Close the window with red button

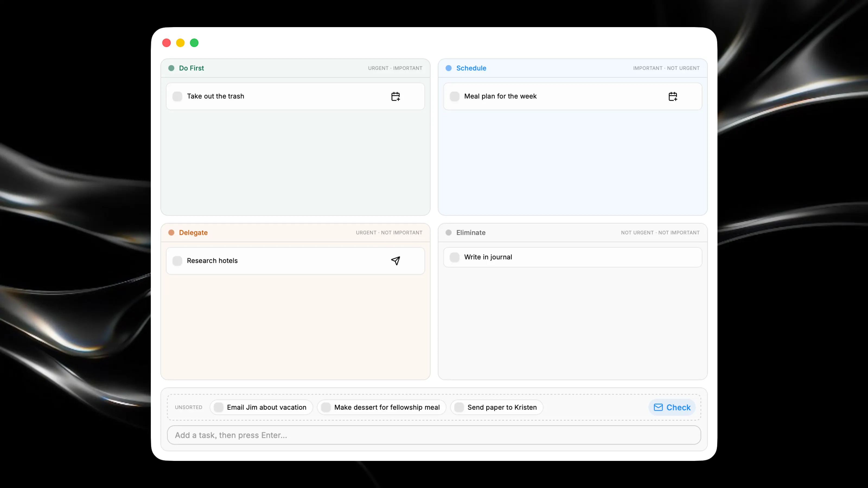click(167, 43)
